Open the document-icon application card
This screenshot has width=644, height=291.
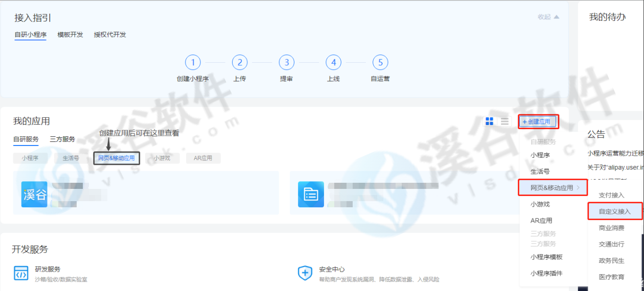[311, 195]
